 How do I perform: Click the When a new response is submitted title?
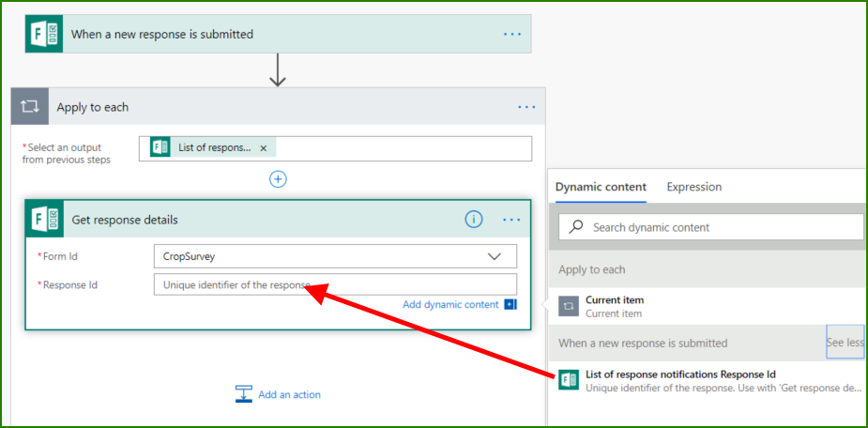pos(162,35)
